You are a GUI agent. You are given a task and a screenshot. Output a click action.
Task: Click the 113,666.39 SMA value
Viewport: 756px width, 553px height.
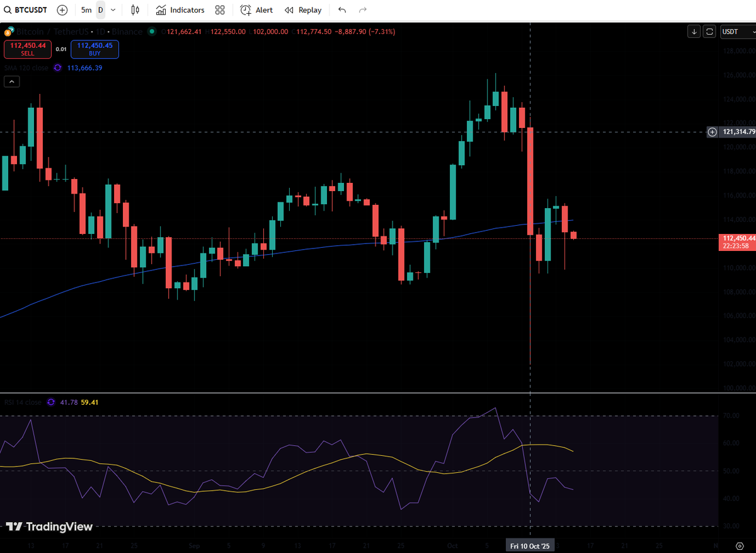tap(84, 67)
